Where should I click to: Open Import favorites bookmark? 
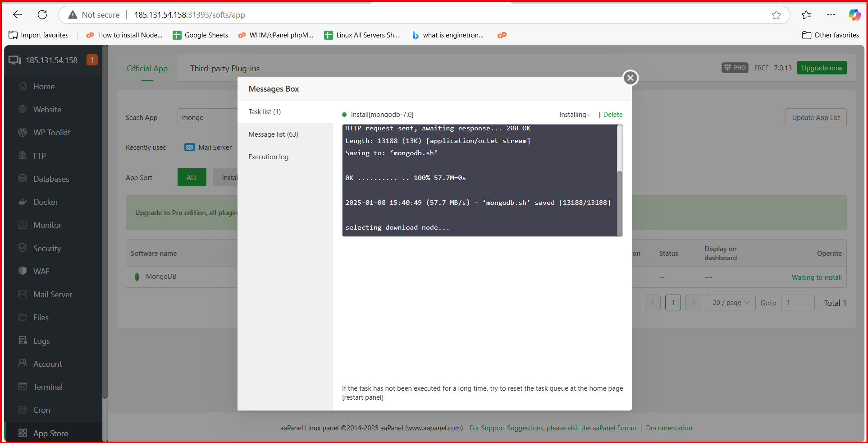(39, 35)
